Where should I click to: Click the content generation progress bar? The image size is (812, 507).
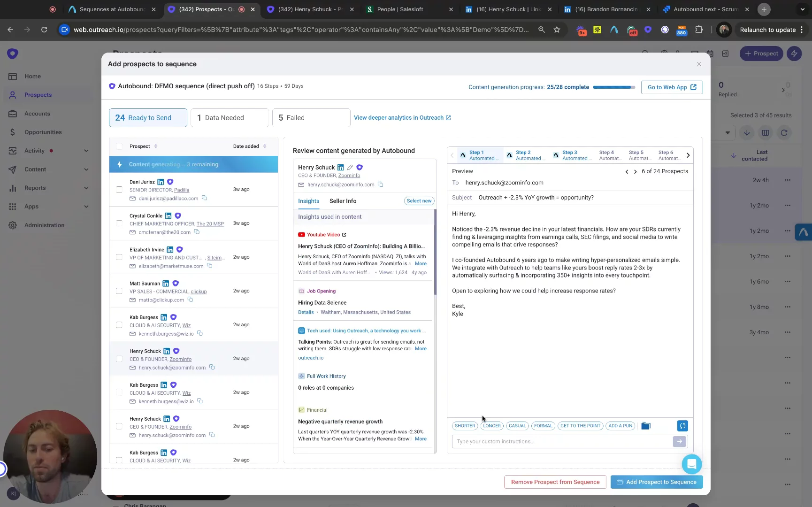pyautogui.click(x=613, y=87)
